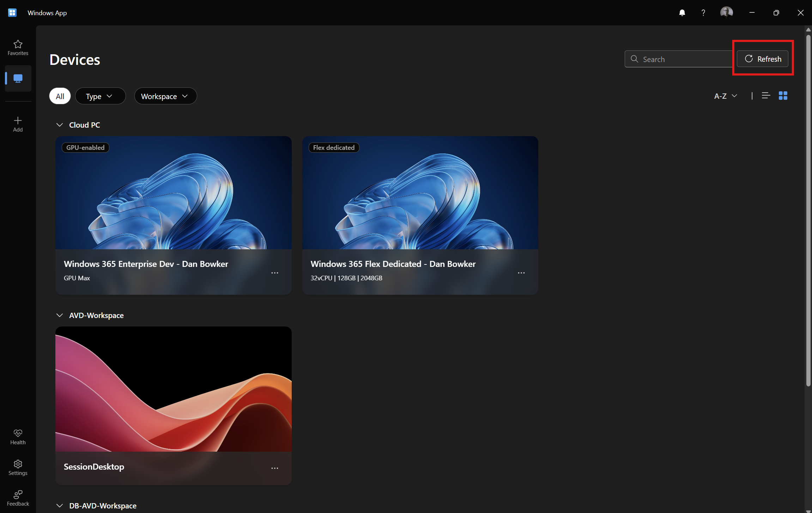Minimize the Windows App window

tap(752, 13)
